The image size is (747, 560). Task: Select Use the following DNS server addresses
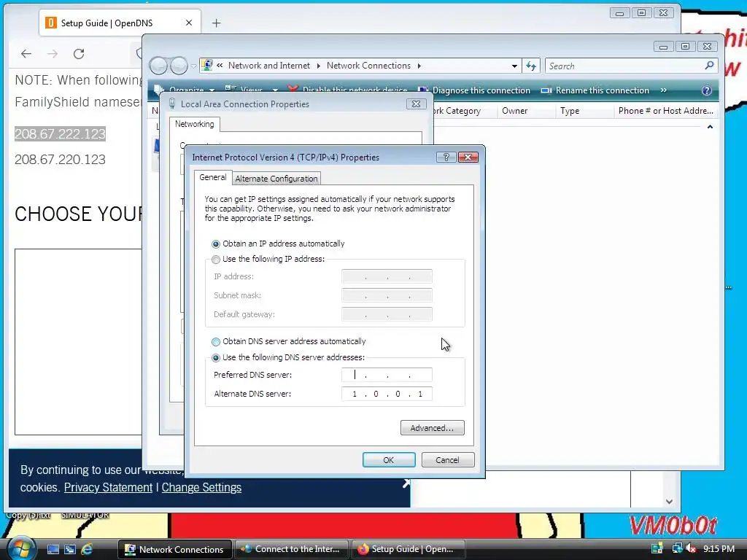pyautogui.click(x=216, y=357)
